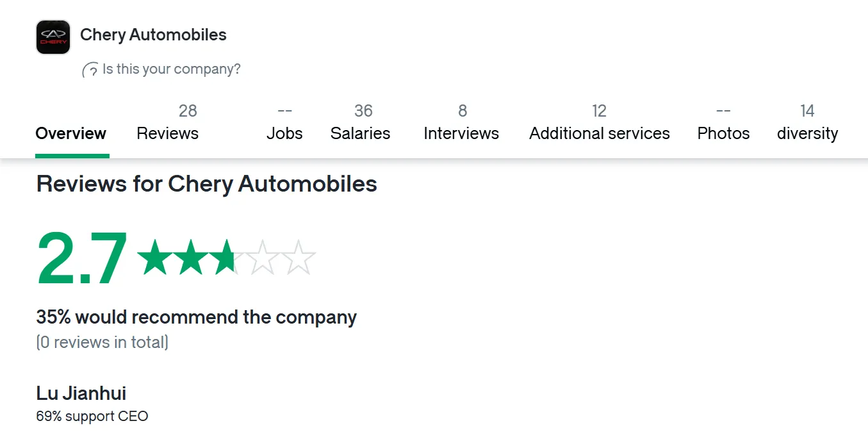Click the '0 reviews in total' text
The width and height of the screenshot is (868, 446).
(x=102, y=342)
